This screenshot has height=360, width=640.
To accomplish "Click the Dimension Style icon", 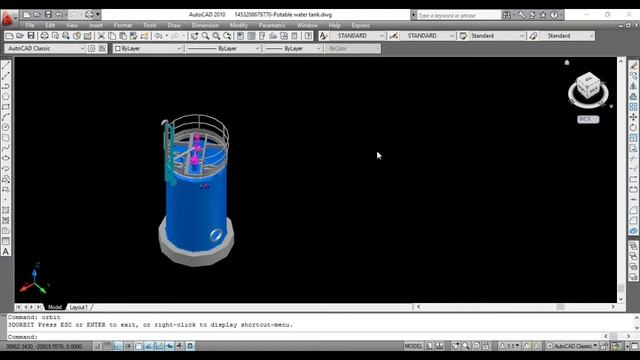I will pos(393,36).
